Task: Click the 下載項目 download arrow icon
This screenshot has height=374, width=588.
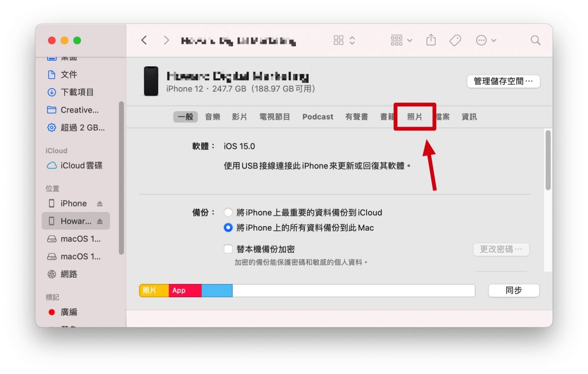Action: point(51,92)
